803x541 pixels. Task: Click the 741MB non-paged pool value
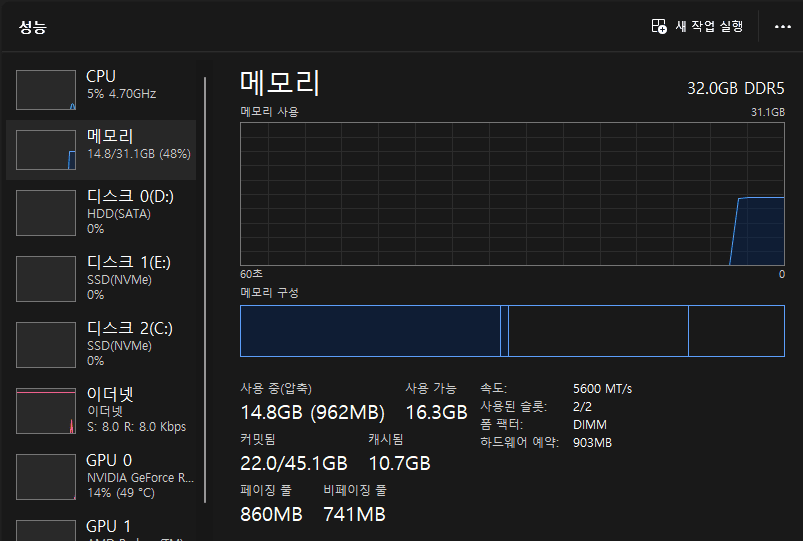coord(354,514)
